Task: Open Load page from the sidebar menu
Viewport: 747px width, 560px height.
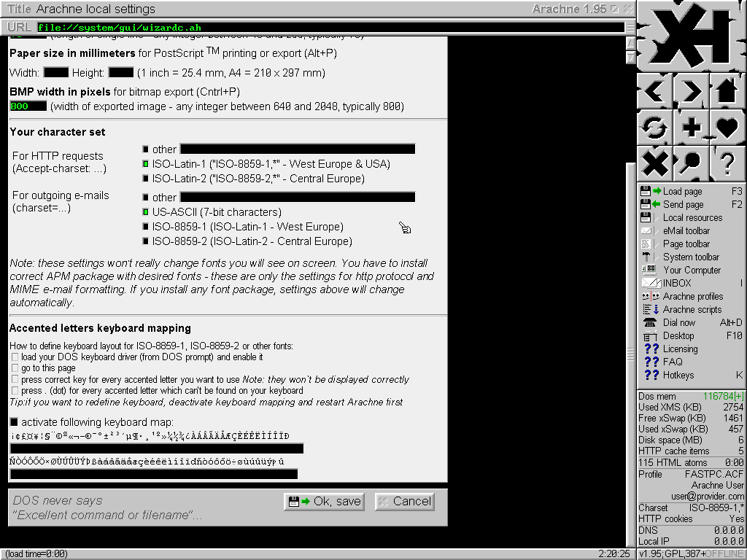Action: 692,192
